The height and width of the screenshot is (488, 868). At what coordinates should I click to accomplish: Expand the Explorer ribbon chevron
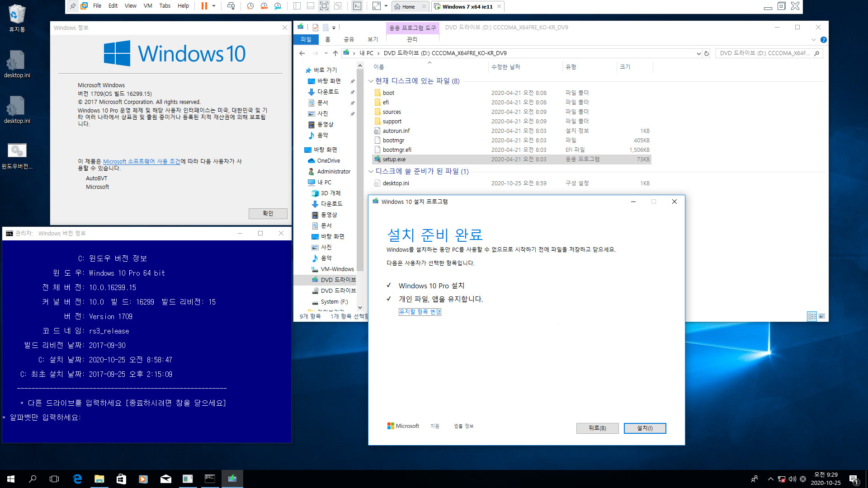point(814,40)
